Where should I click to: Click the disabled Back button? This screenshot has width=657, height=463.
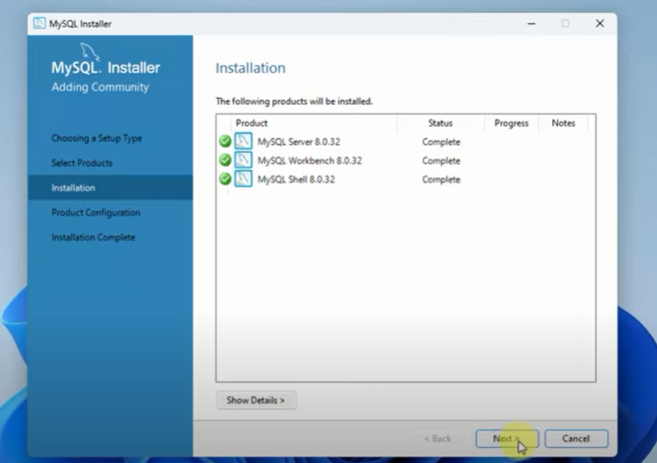coord(437,439)
